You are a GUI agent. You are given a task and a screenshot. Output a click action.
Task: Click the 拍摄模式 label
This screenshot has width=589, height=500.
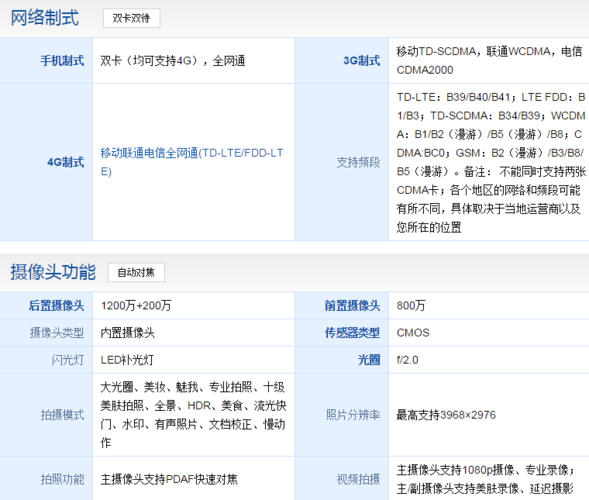pos(62,415)
